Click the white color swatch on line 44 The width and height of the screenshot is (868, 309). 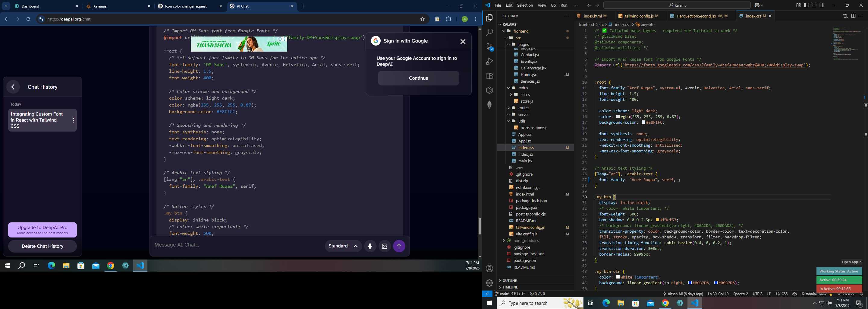point(618,277)
